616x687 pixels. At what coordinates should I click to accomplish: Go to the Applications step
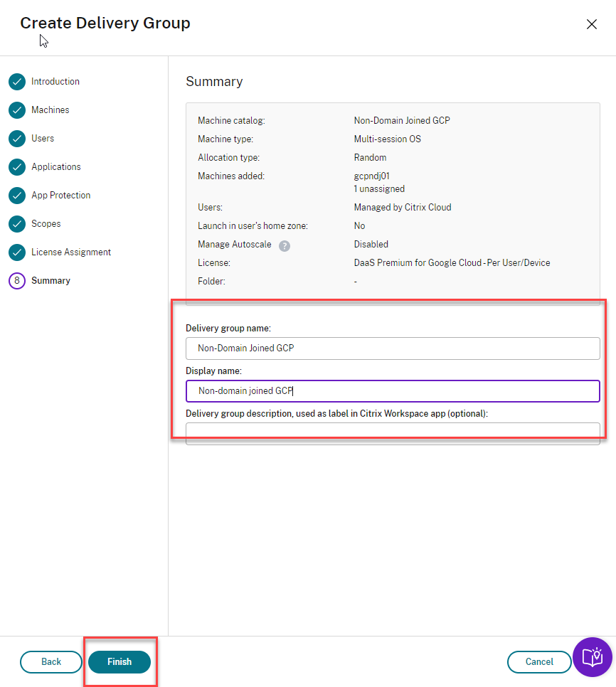(56, 167)
